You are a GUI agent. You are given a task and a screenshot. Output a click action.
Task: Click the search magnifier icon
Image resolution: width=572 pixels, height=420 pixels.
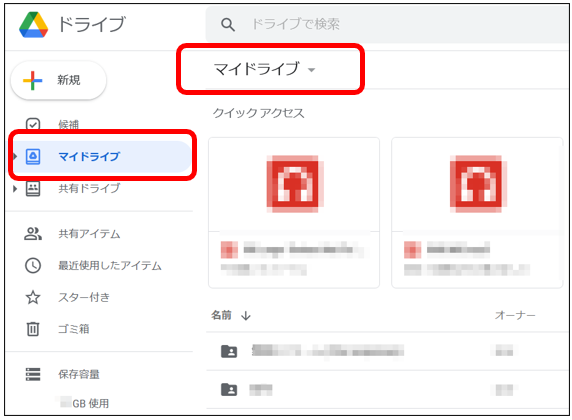pos(228,24)
